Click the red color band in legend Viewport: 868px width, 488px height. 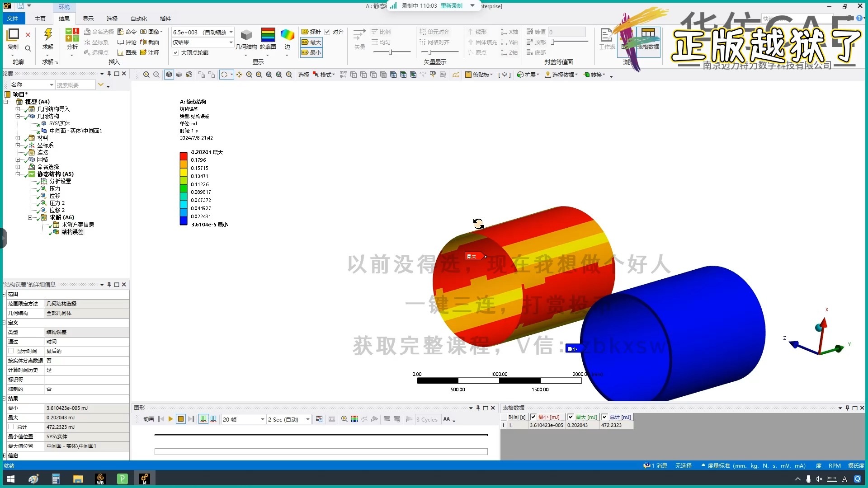(184, 156)
